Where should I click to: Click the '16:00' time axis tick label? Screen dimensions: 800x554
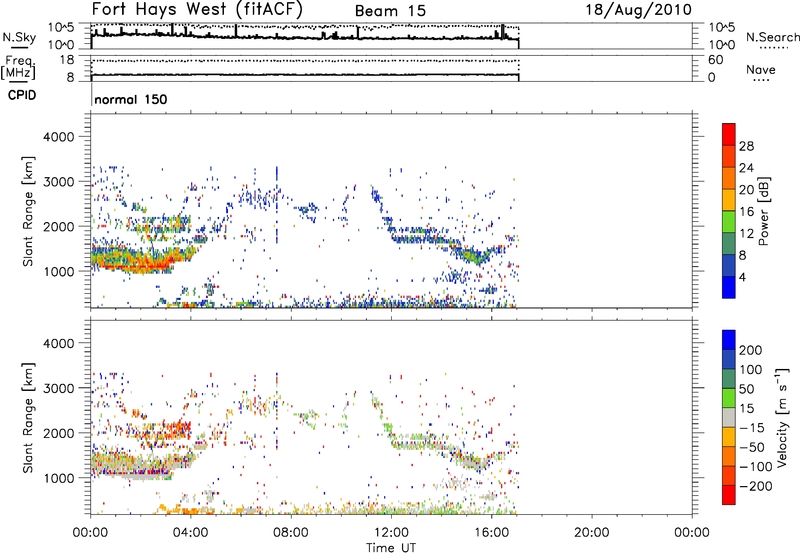pos(491,533)
